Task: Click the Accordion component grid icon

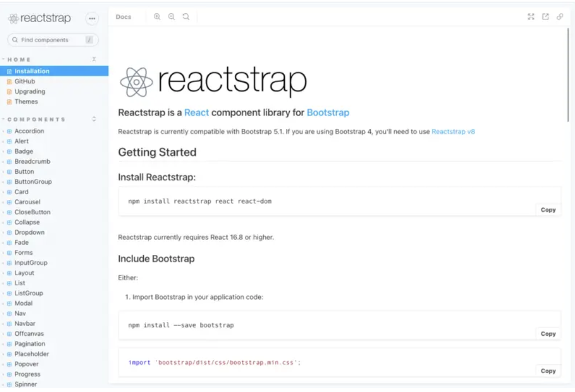Action: point(9,131)
